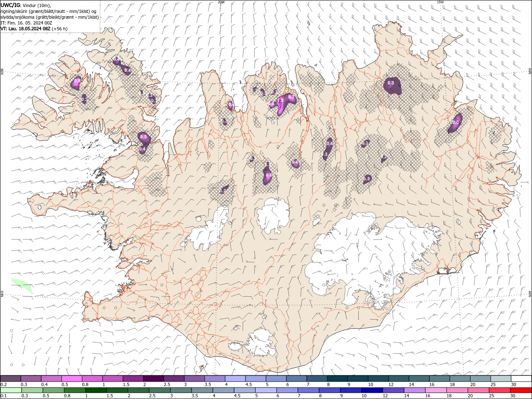This screenshot has width=532, height=399.
Task: Pick the violet 12 swatch in lower scale
Action: click(x=393, y=390)
